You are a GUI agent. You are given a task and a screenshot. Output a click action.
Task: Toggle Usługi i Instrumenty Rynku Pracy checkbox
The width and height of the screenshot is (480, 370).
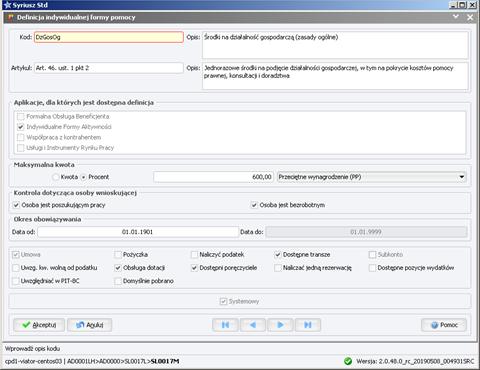[21, 148]
